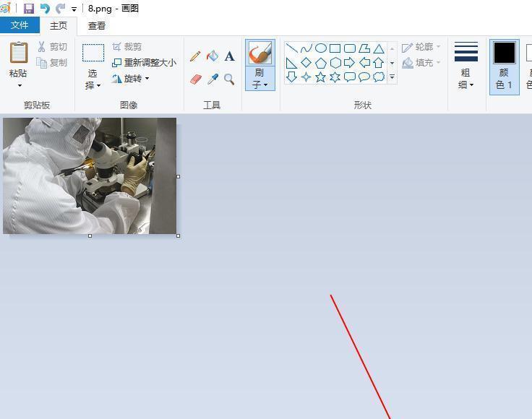
Task: Pick the Five-point star shape
Action: click(x=321, y=77)
